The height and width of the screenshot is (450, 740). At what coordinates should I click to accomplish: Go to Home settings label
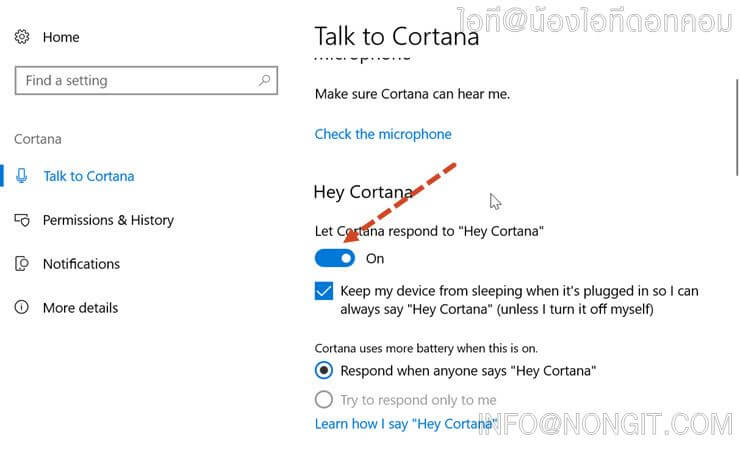coord(61,37)
